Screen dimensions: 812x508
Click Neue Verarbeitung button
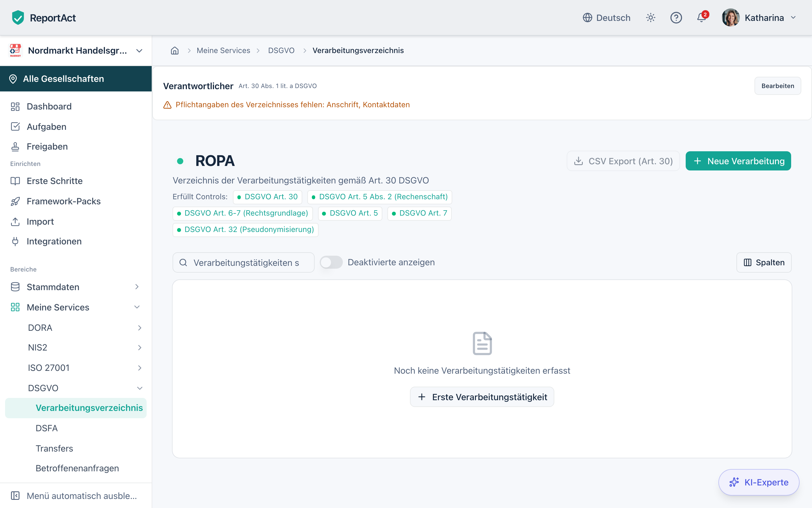pos(738,161)
